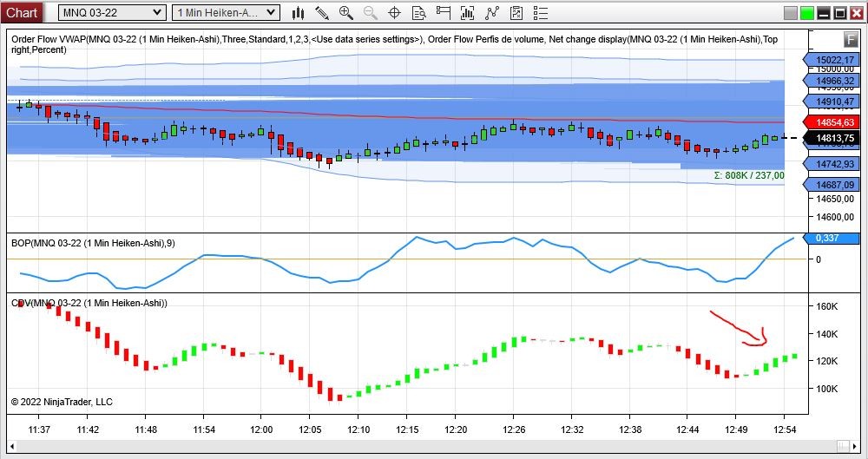
Task: Click the 14966,32 price marker
Action: point(832,81)
